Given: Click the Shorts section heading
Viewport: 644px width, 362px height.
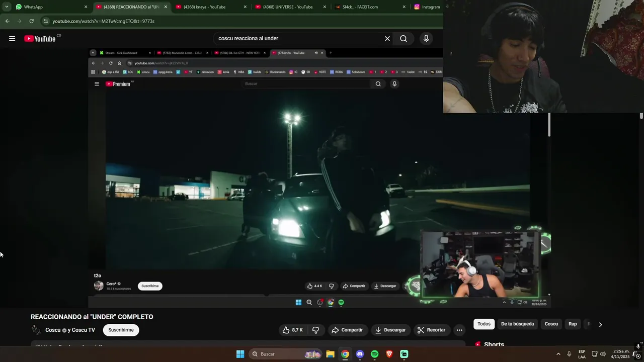Looking at the screenshot, I should coord(494,344).
